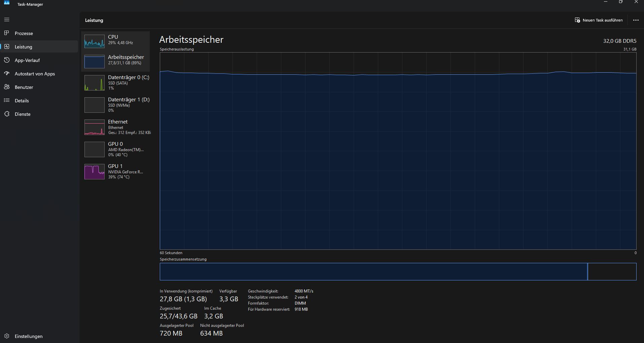Screen dimensions: 644x343
Task: Restore down the Task-Manager window
Action: tap(621, 2)
